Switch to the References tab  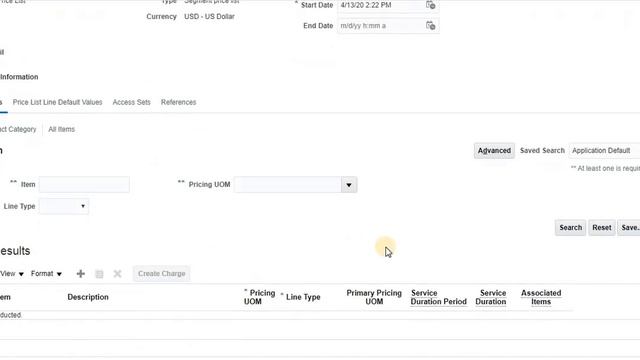[178, 102]
